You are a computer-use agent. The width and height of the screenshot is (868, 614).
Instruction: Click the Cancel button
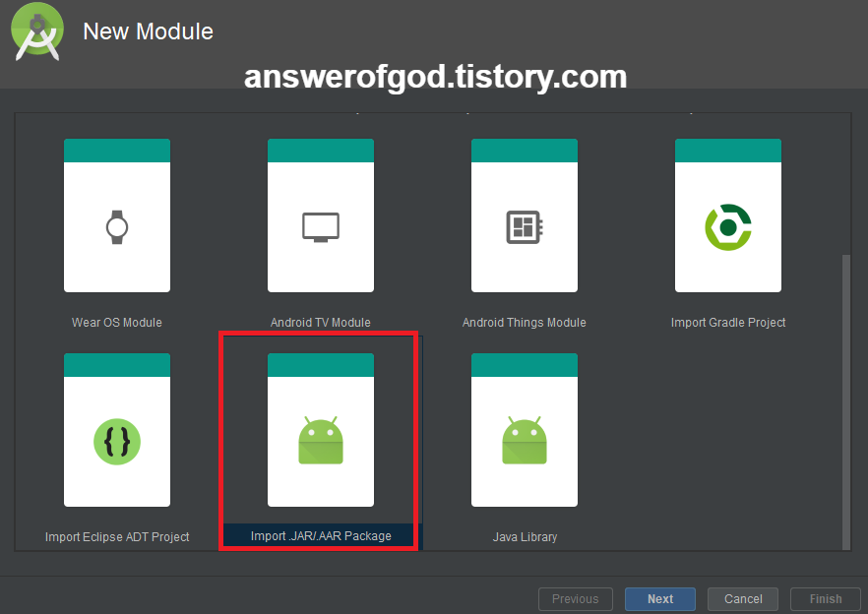click(743, 599)
